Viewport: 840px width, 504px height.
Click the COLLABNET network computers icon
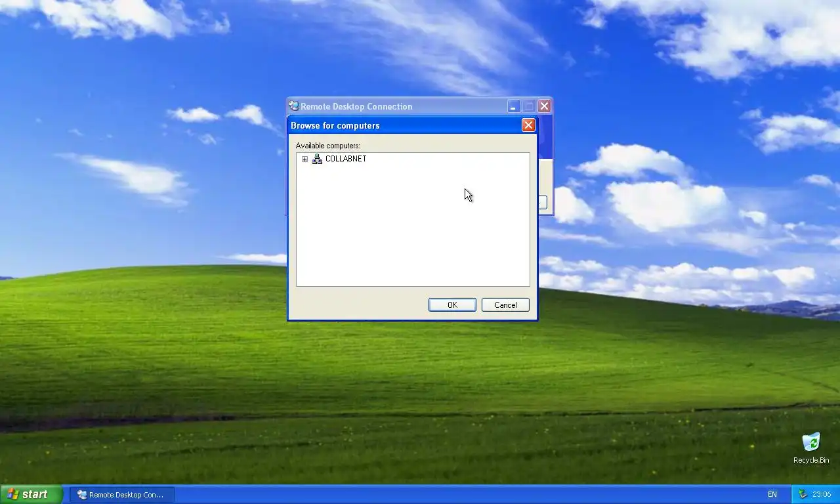point(317,159)
